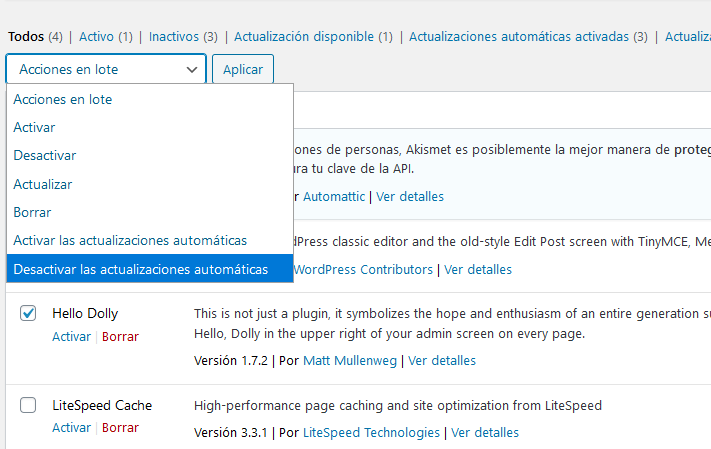Open LiteSpeed Technologies author link
Viewport: 711px width, 449px height.
[x=371, y=433]
